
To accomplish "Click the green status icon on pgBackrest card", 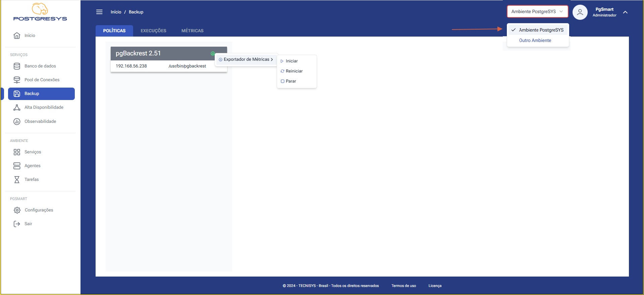I will point(213,54).
